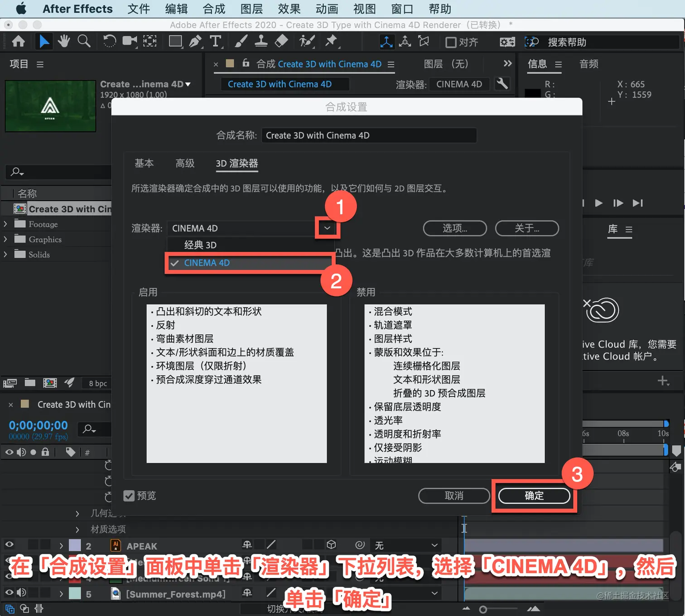This screenshot has height=616, width=685.
Task: Create a new folder in Project panel
Action: [x=30, y=383]
